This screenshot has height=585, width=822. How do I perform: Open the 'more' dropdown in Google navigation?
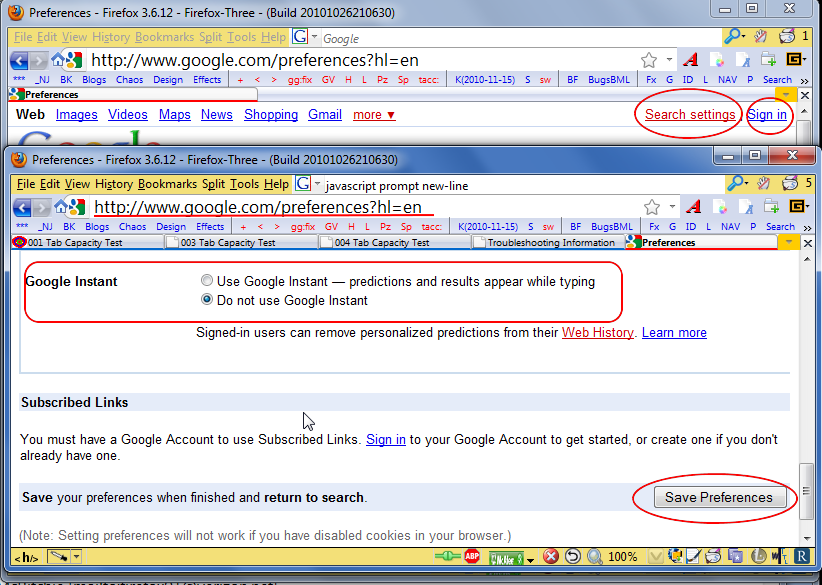pyautogui.click(x=374, y=114)
